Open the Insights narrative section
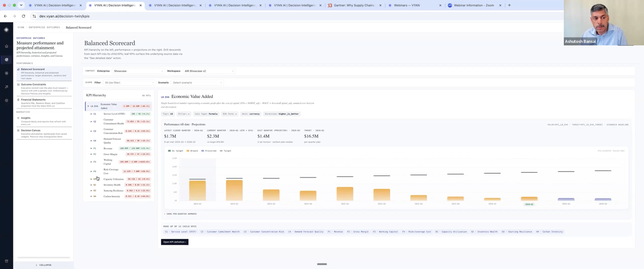644x269 pixels. (44, 121)
